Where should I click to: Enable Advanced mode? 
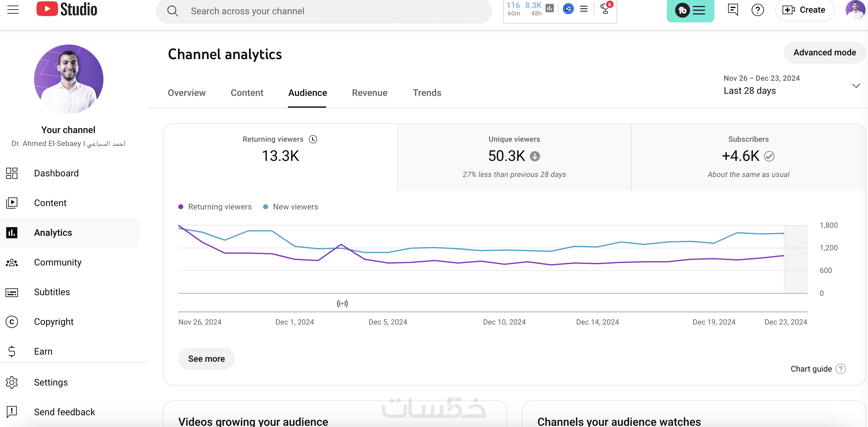point(824,53)
